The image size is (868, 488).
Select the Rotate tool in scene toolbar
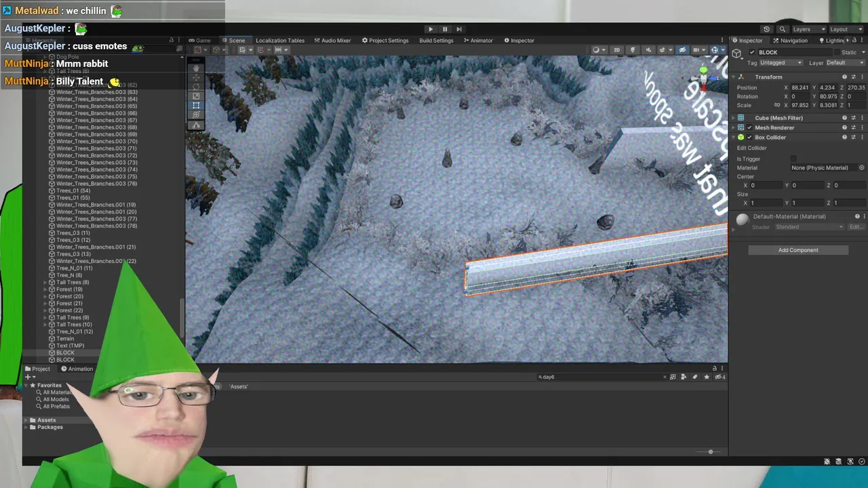point(196,87)
